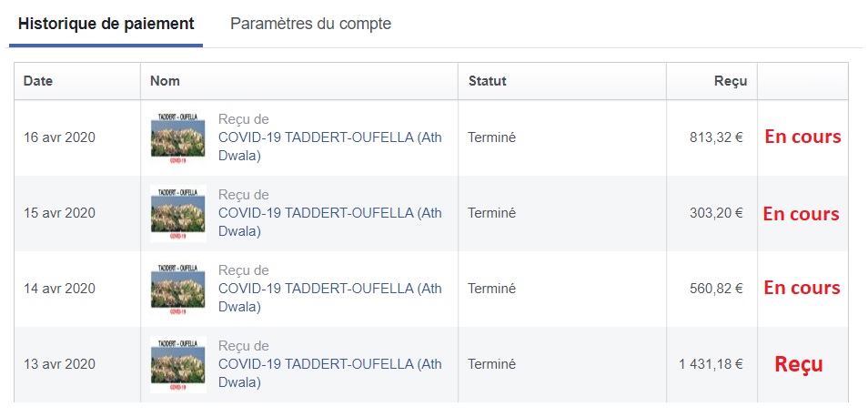Image resolution: width=868 pixels, height=417 pixels.
Task: Click the Date column header
Action: (38, 81)
